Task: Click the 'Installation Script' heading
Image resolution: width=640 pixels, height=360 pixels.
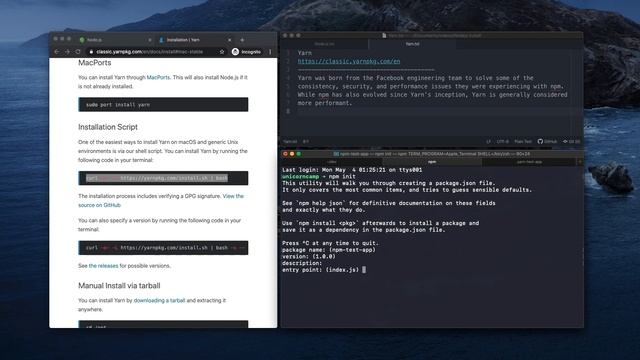Action: tap(108, 127)
